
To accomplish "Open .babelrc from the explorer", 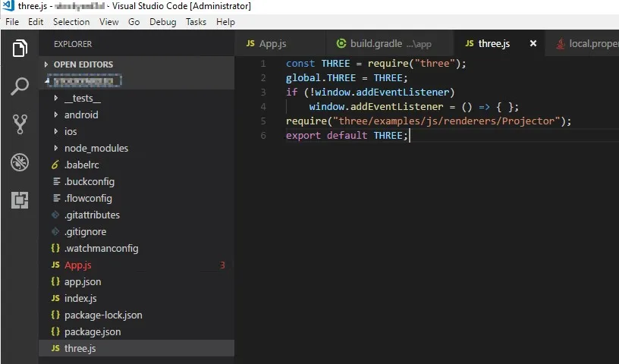I will pyautogui.click(x=138, y=165).
